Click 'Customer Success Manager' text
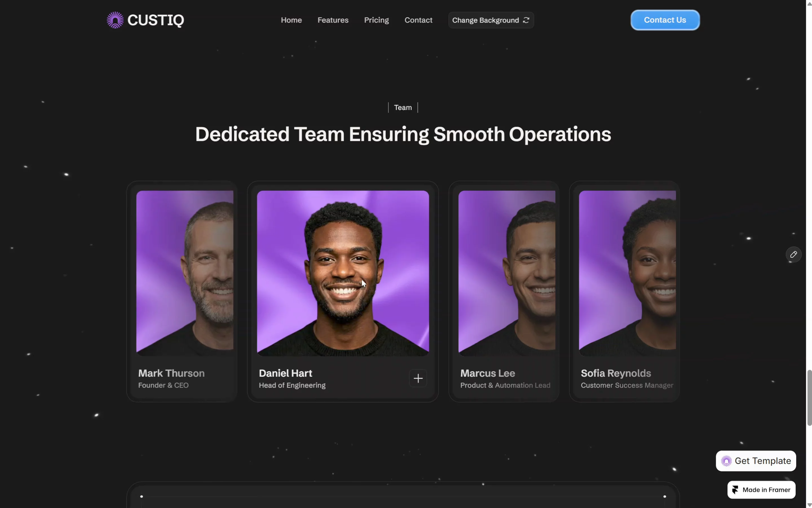 point(627,385)
